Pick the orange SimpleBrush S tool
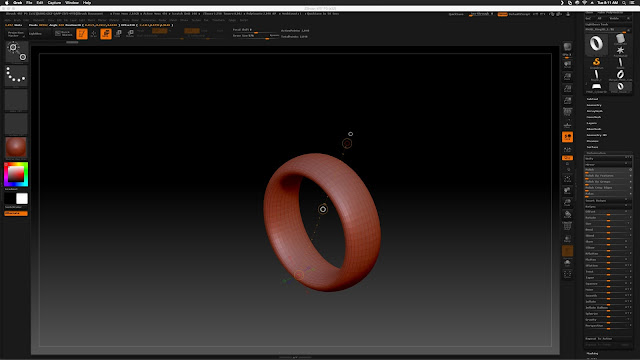Screen dimensions: 640x360 tap(596, 62)
